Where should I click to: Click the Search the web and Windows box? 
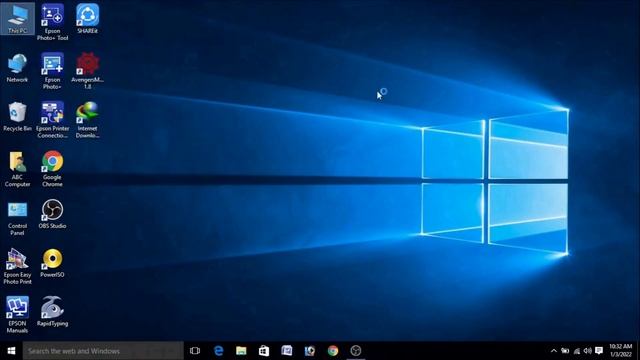[x=103, y=351]
